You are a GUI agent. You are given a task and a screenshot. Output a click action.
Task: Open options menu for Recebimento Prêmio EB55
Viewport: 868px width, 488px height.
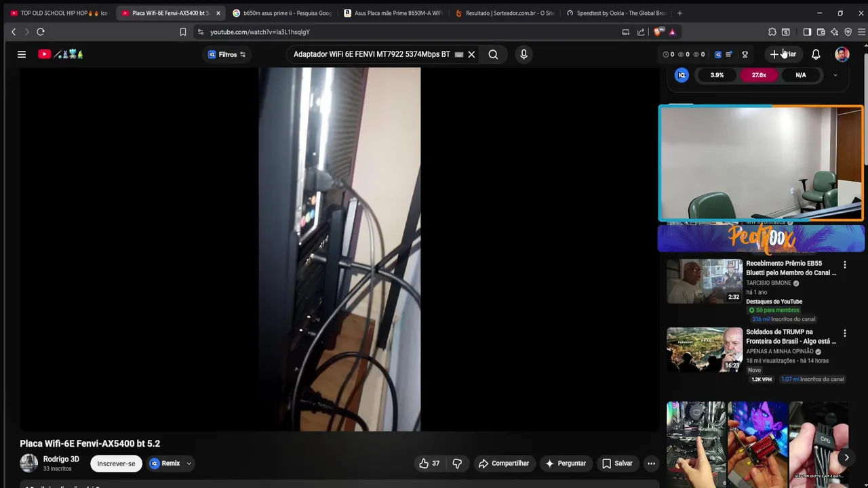tap(844, 265)
